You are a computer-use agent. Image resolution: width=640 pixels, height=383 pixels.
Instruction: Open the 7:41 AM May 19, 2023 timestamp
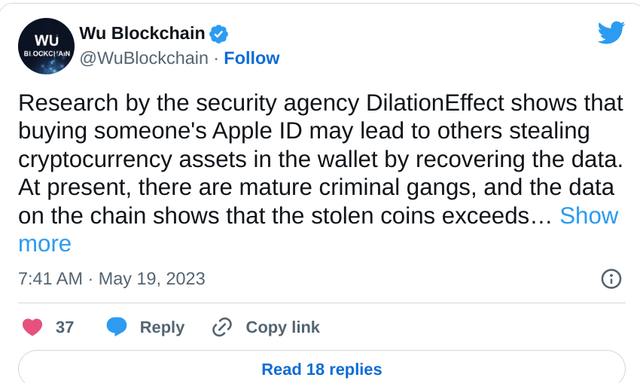pyautogui.click(x=112, y=279)
